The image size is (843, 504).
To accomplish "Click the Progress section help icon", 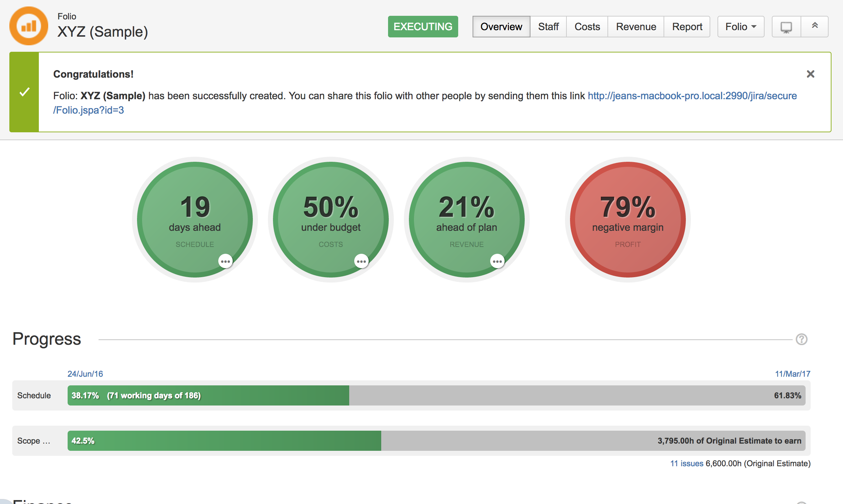I will tap(801, 339).
